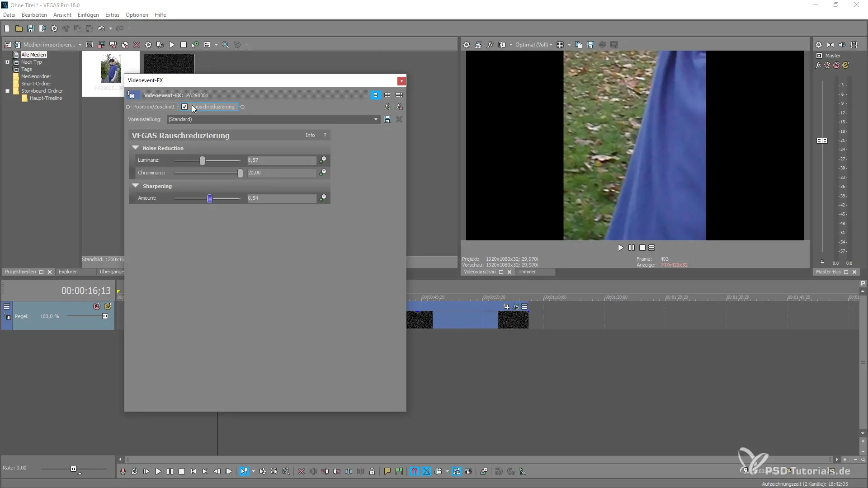Toggle master bus solo button
Screen dimensions: 868x488
pos(845,65)
